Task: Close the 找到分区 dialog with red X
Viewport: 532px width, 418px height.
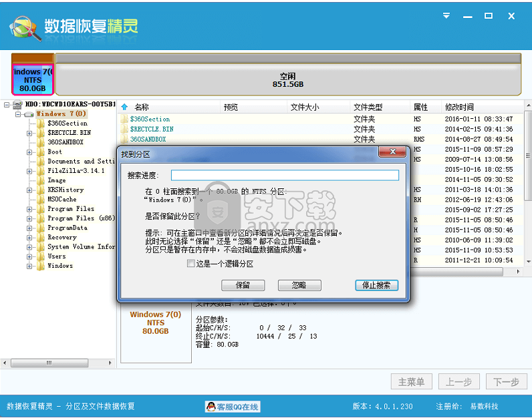Action: (x=392, y=152)
